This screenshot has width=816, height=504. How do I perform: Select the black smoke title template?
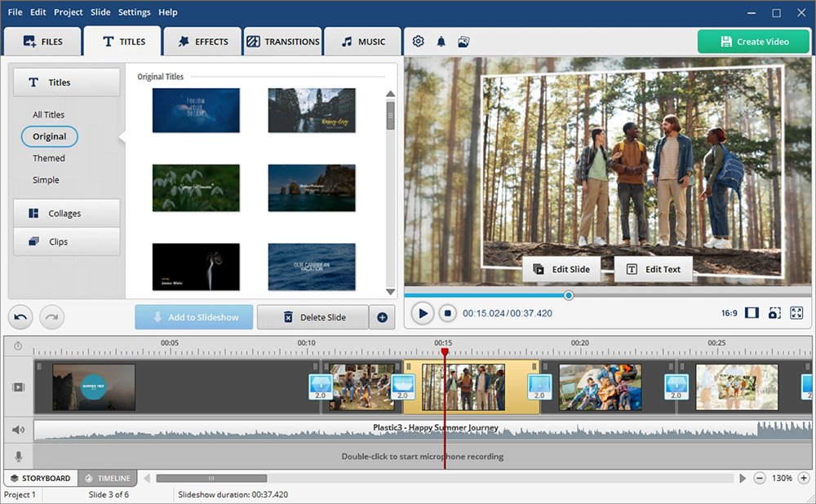coord(196,267)
